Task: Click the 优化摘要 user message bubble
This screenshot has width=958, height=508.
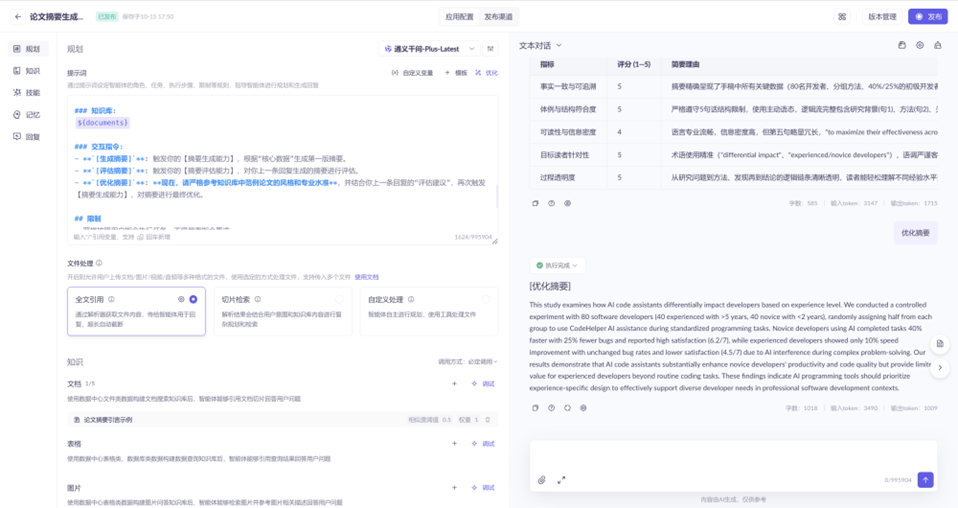Action: tap(915, 233)
